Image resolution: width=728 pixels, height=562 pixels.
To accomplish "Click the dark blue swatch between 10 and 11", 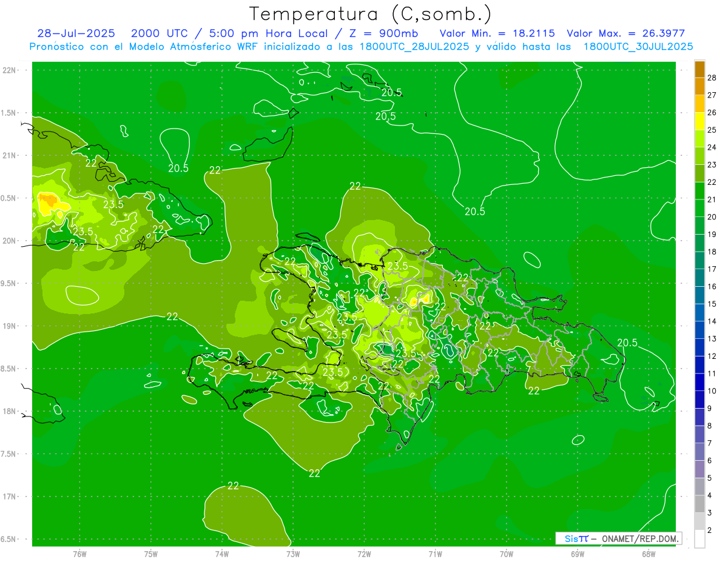I will click(699, 382).
